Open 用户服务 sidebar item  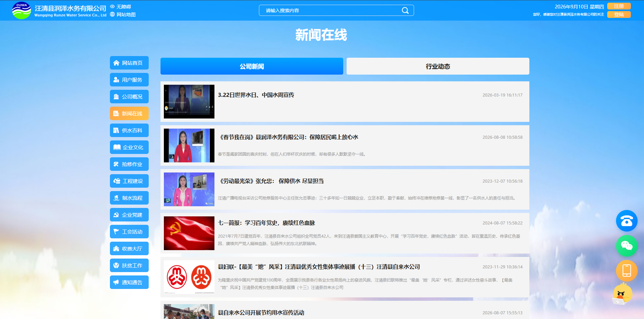(x=129, y=80)
